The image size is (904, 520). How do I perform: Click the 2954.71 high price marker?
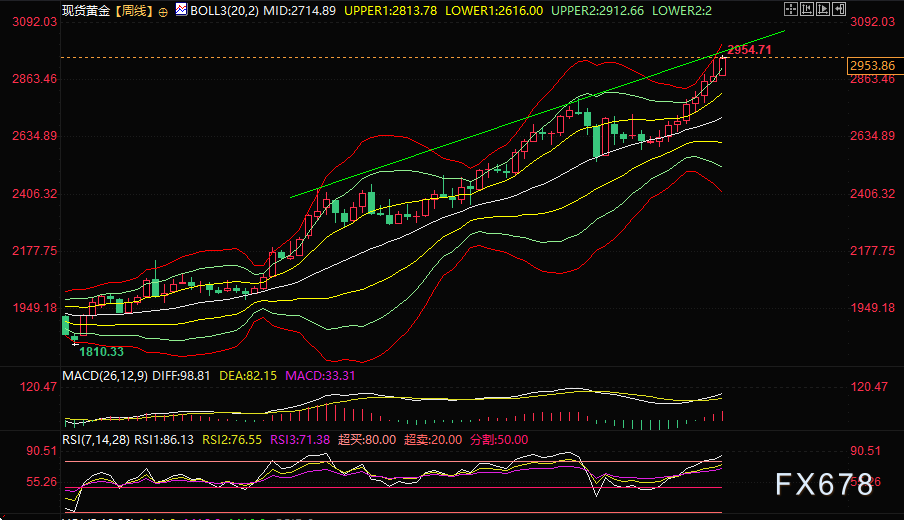(749, 49)
